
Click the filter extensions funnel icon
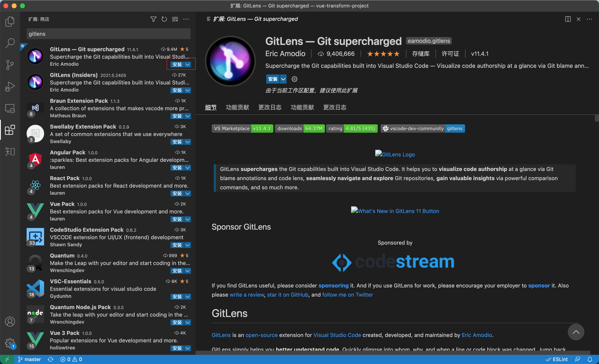click(153, 19)
